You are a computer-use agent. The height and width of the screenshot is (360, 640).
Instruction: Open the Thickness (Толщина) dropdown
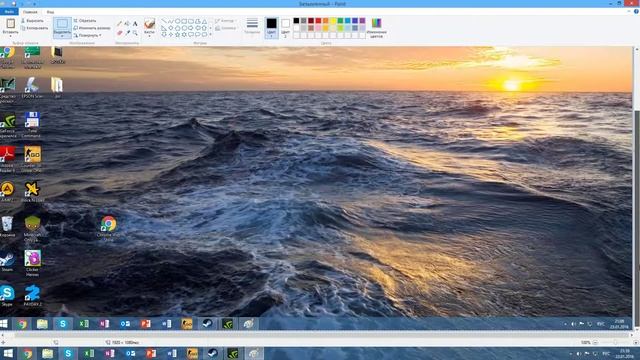pos(252,26)
